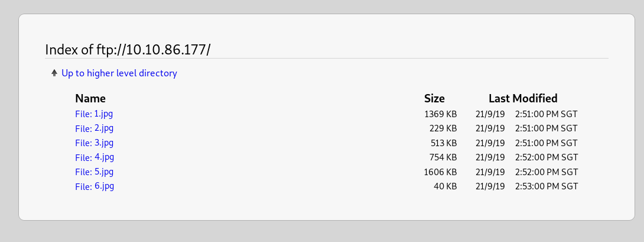This screenshot has height=242, width=644.
Task: Click the 40 KB size cell
Action: click(x=445, y=186)
